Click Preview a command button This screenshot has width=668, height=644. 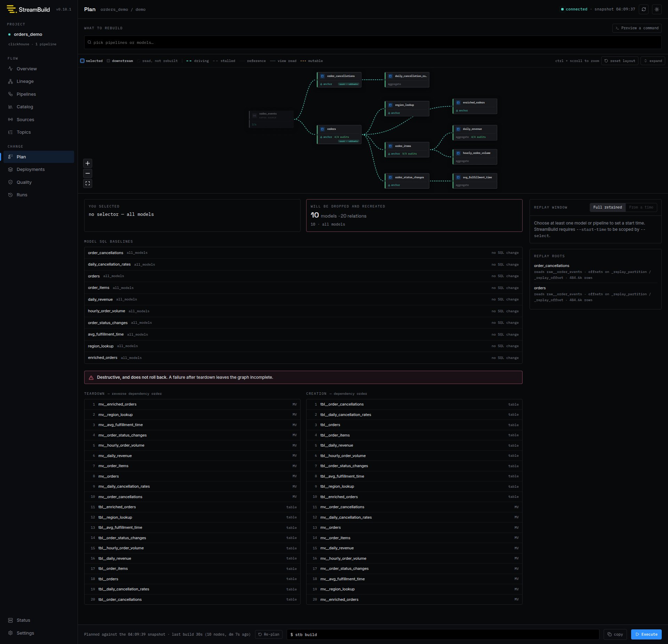[x=637, y=28]
